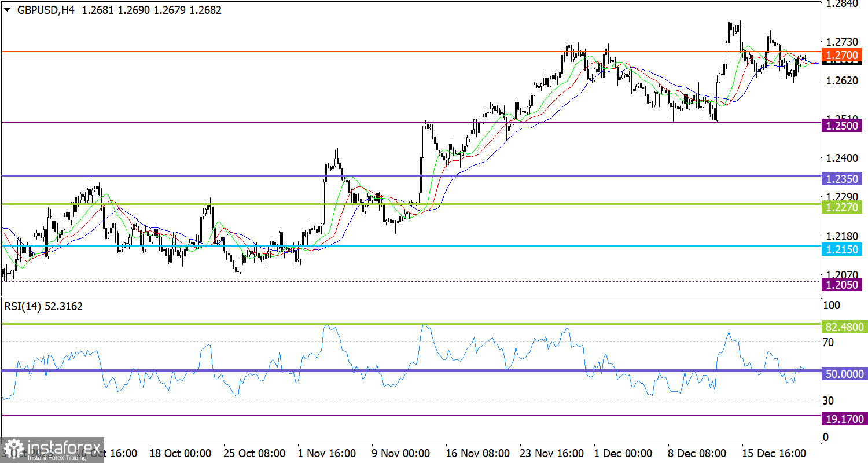
Task: Click the 1.2290 price axis value
Action: 841,197
